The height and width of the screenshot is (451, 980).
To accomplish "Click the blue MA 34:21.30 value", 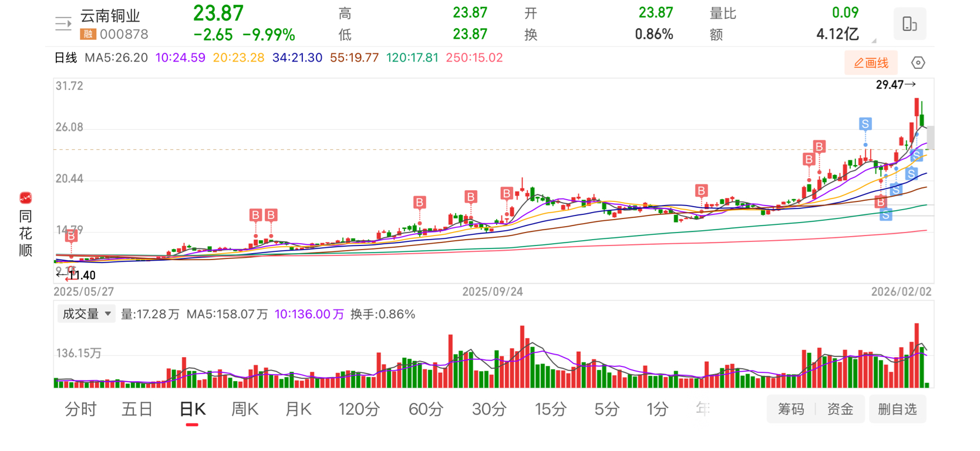I will coord(297,58).
